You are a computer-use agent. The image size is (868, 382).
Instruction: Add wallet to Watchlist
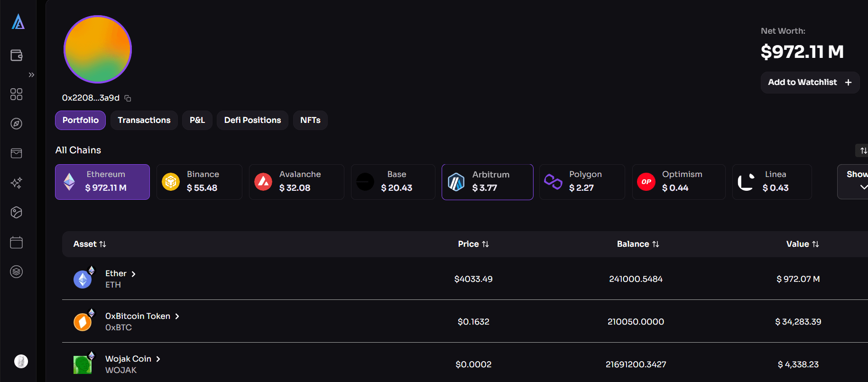[810, 82]
